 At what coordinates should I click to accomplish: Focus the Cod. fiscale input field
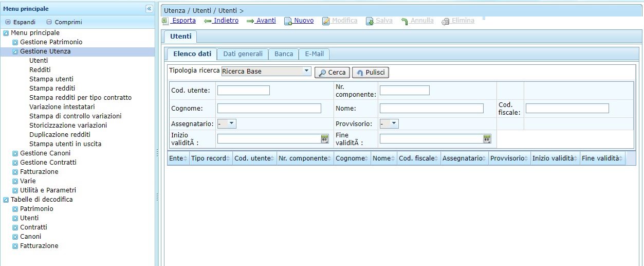coord(567,109)
